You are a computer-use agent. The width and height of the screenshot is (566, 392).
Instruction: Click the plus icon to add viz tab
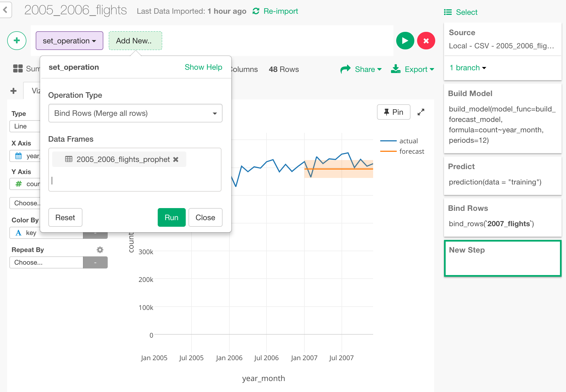[x=13, y=91]
